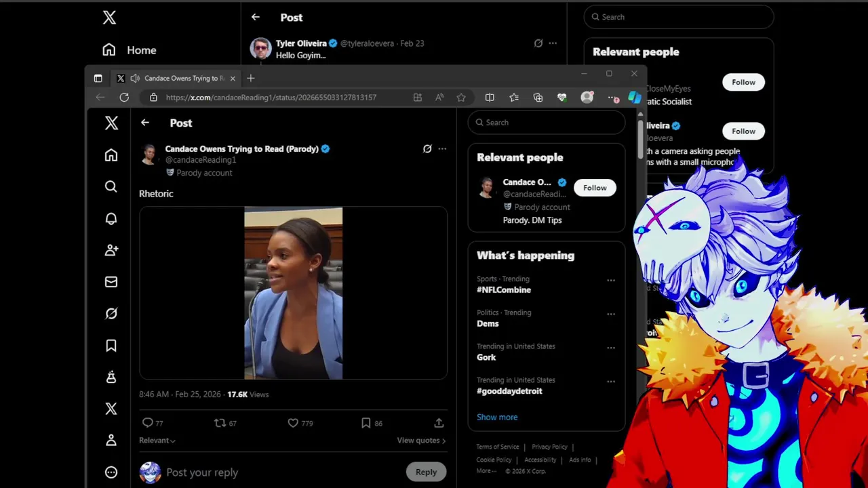Click the x.com address bar URL
Viewport: 868px width, 488px height.
[271, 98]
